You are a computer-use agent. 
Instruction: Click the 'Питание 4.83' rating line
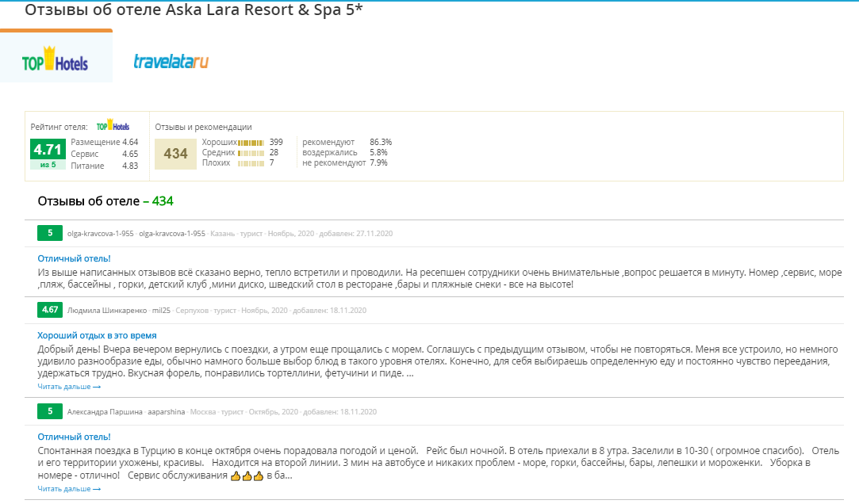coord(104,166)
